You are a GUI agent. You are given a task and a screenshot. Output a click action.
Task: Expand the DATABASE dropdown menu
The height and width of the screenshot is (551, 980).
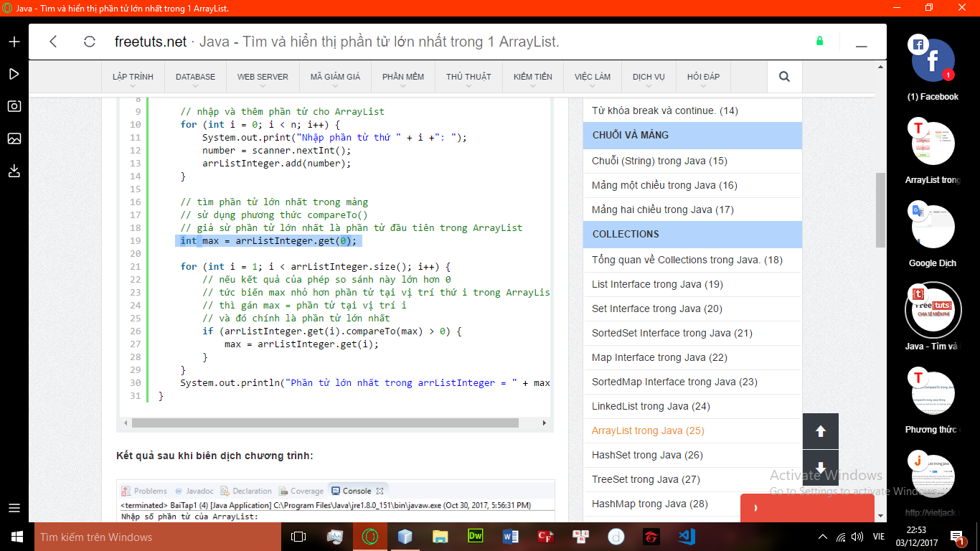click(195, 77)
